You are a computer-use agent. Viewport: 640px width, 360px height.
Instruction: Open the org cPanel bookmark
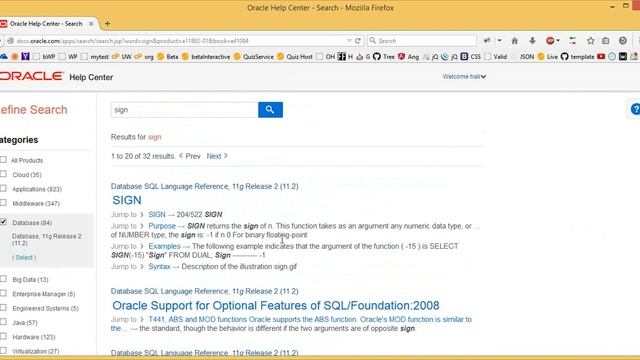[144, 57]
